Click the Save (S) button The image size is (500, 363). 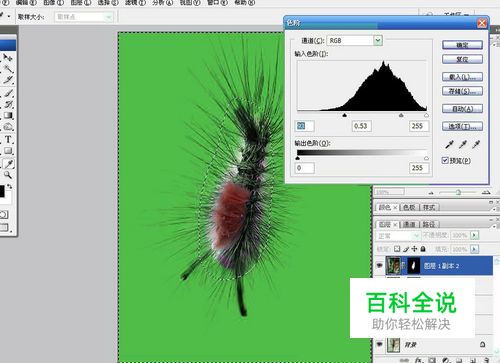point(462,91)
